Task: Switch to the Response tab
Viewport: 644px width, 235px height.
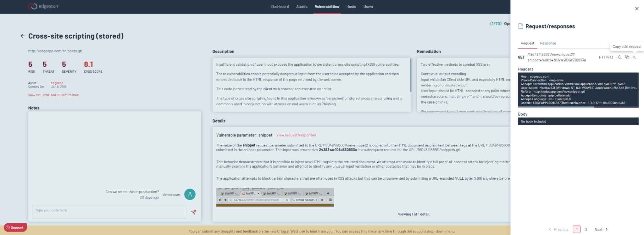Action: tap(548, 43)
